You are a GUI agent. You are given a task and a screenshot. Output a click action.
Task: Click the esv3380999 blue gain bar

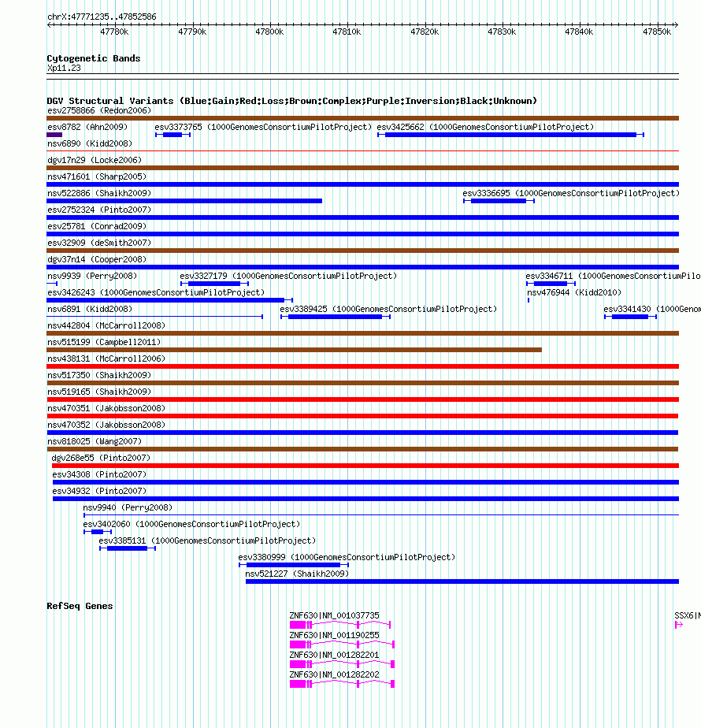point(294,565)
